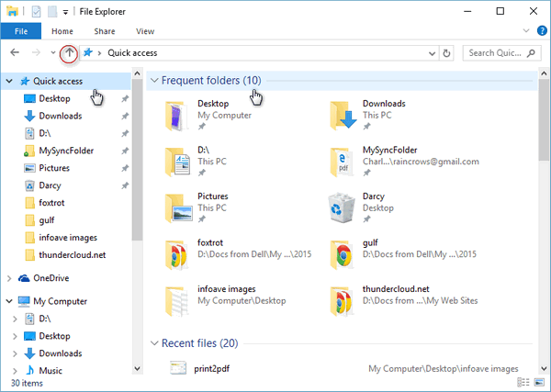Open the File menu tab
Image resolution: width=551 pixels, height=392 pixels.
coord(21,31)
